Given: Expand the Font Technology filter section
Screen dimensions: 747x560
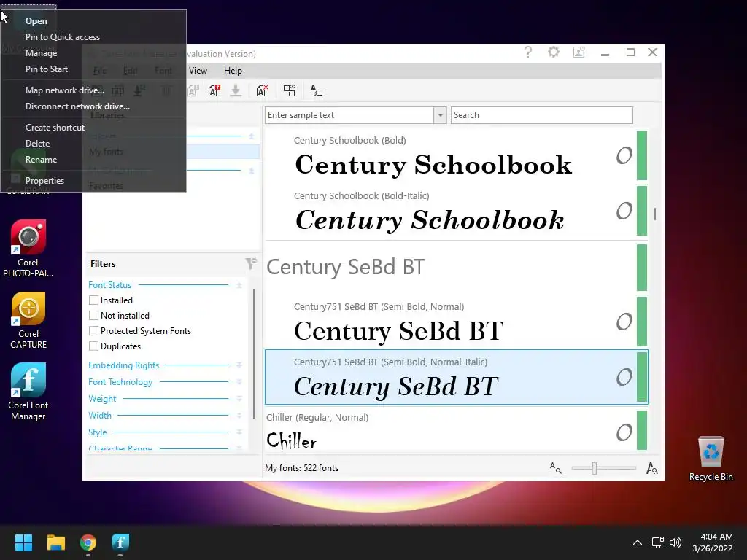Looking at the screenshot, I should [x=239, y=382].
